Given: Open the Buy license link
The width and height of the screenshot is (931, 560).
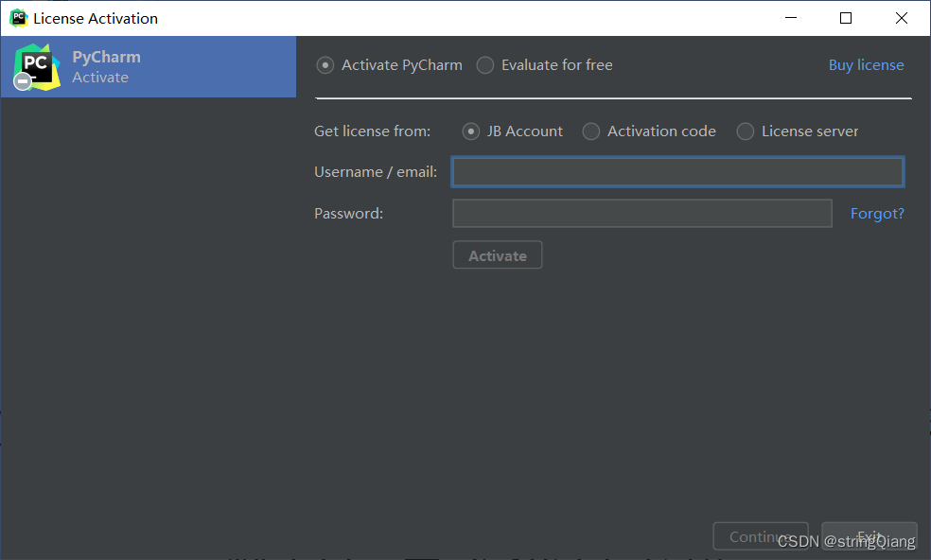Looking at the screenshot, I should [x=866, y=65].
